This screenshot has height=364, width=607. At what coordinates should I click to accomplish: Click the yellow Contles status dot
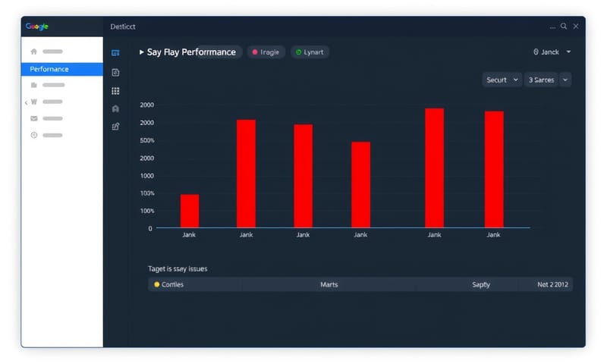tap(157, 284)
